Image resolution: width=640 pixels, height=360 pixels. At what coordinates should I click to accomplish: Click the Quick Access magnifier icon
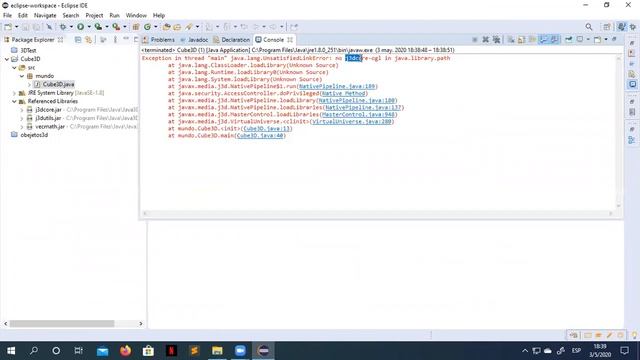point(589,27)
